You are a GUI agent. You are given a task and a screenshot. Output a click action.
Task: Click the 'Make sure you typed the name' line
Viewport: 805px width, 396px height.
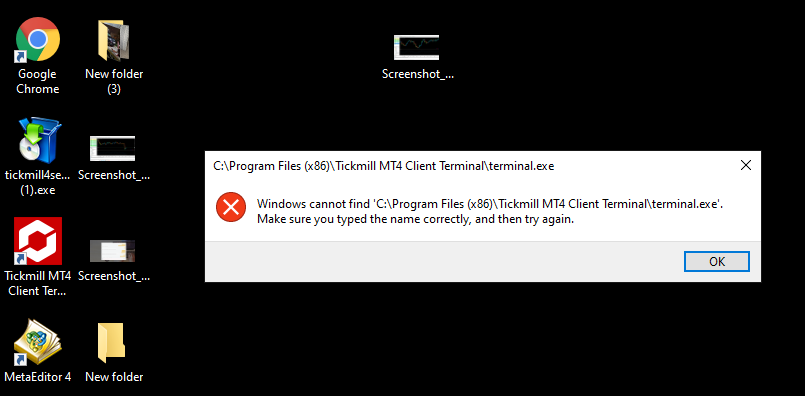coord(415,219)
